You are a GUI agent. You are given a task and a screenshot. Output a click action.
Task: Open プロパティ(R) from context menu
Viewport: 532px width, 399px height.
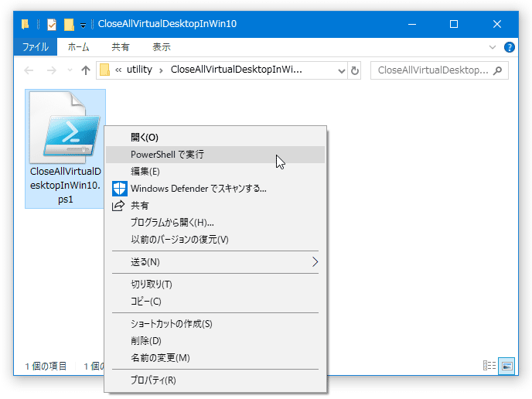tap(216, 380)
